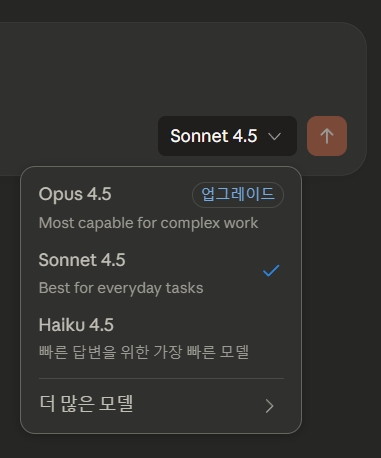This screenshot has width=381, height=458.
Task: Click the 업그레이드 upgrade badge
Action: 238,195
